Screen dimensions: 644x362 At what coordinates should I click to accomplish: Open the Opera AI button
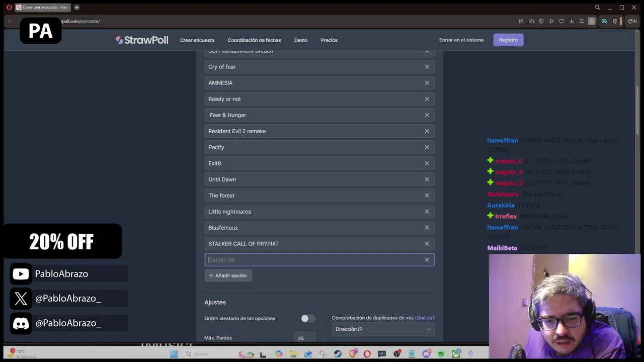(632, 21)
